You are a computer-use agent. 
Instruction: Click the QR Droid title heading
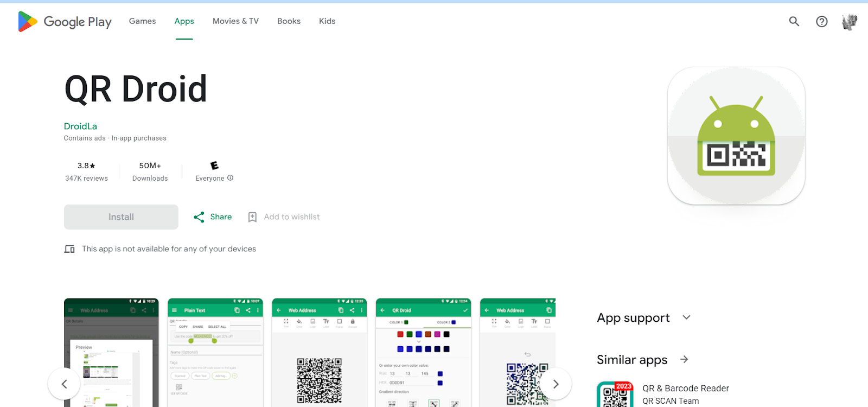[x=136, y=89]
